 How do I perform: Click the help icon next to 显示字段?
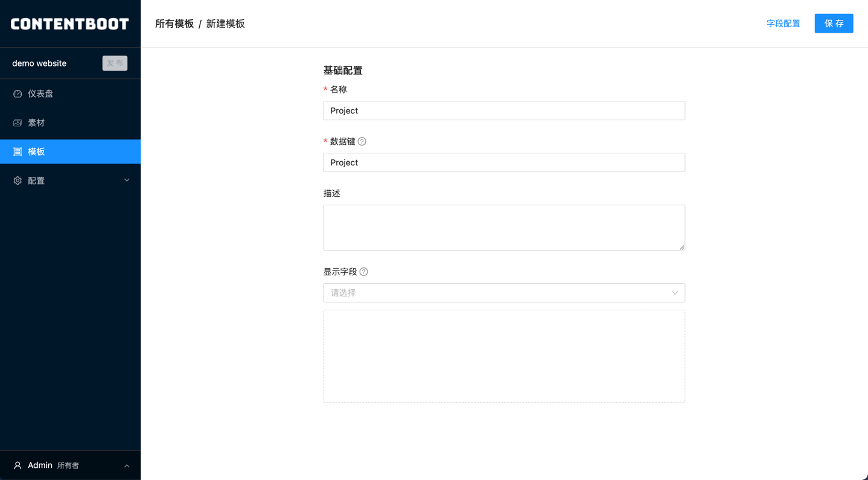pos(364,272)
